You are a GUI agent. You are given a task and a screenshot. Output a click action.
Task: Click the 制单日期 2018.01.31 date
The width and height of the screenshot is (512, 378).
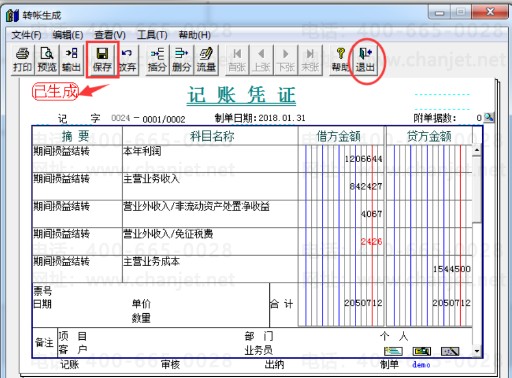point(282,118)
